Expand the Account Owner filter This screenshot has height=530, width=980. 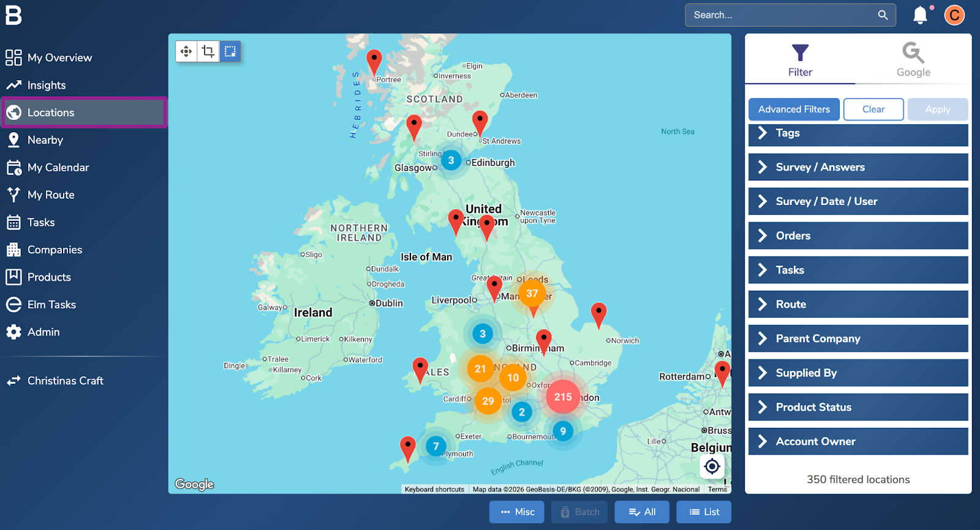pos(858,441)
